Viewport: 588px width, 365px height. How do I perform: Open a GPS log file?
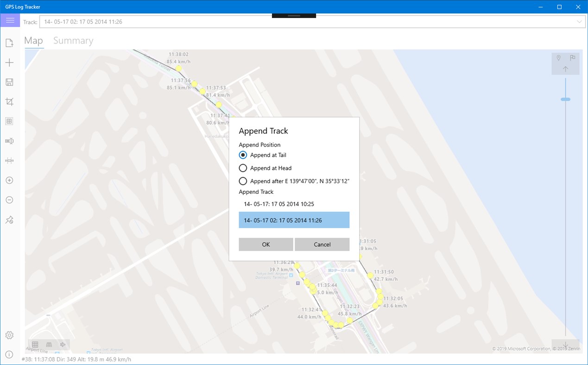coord(9,42)
